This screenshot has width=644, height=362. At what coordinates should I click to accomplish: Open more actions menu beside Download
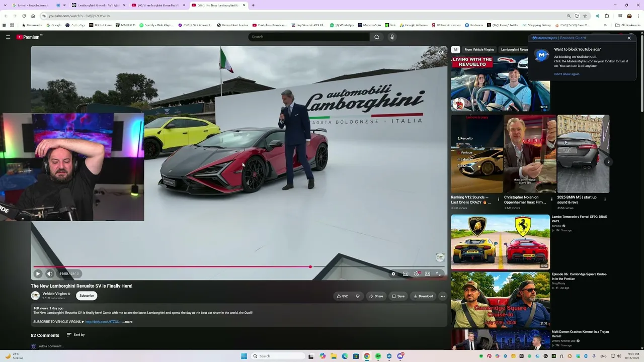coord(443,296)
